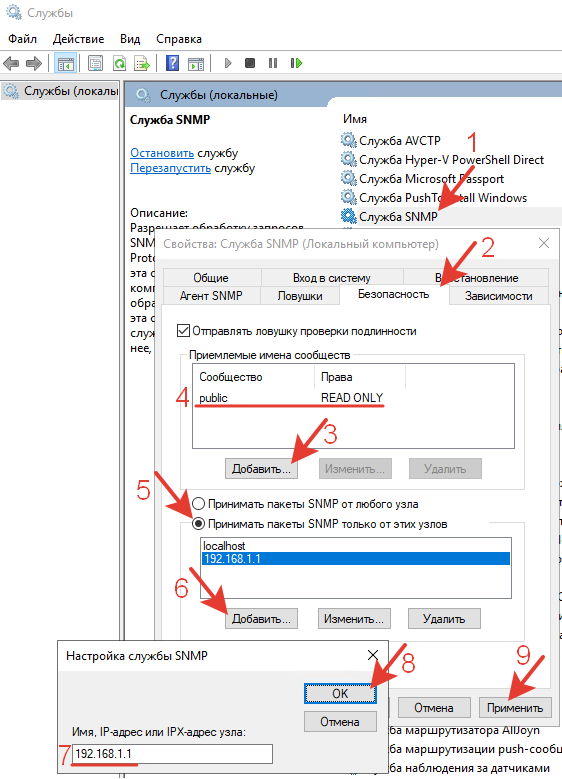Click the host IP address input field
Image resolution: width=562 pixels, height=779 pixels.
[173, 754]
